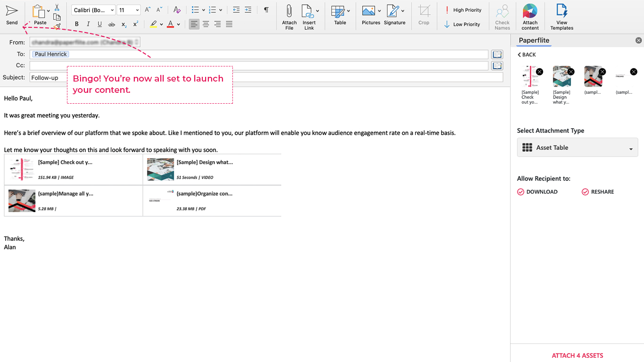Image resolution: width=644 pixels, height=362 pixels.
Task: Justify the text
Action: 229,24
